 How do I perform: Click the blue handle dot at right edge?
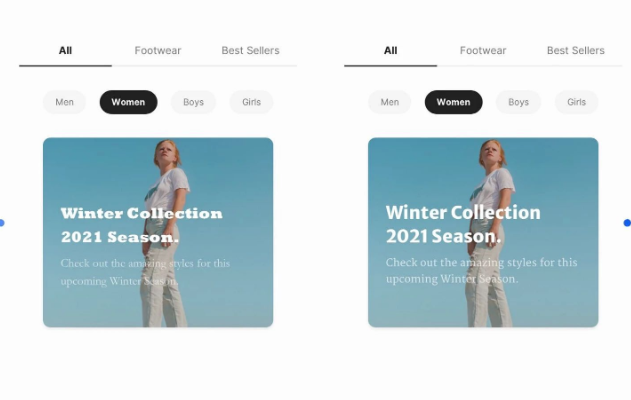(627, 223)
